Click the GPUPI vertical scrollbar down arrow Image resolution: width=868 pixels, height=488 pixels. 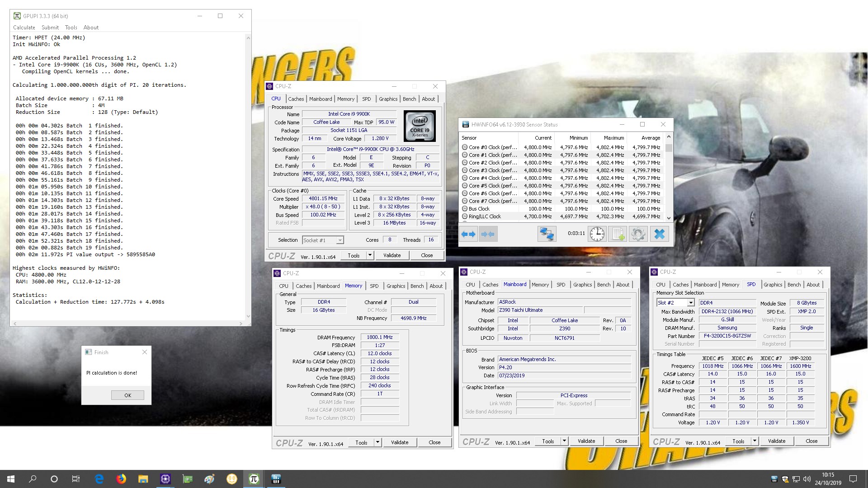click(248, 316)
